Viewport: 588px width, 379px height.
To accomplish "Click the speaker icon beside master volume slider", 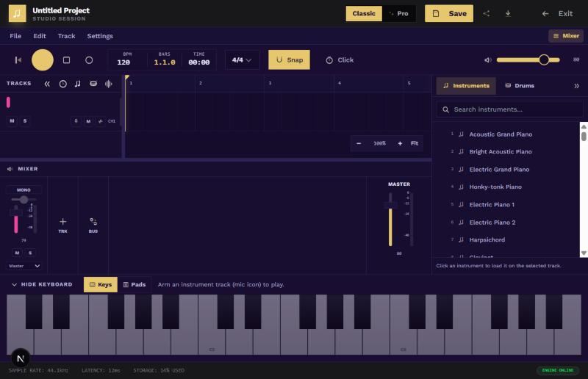I will tap(487, 60).
